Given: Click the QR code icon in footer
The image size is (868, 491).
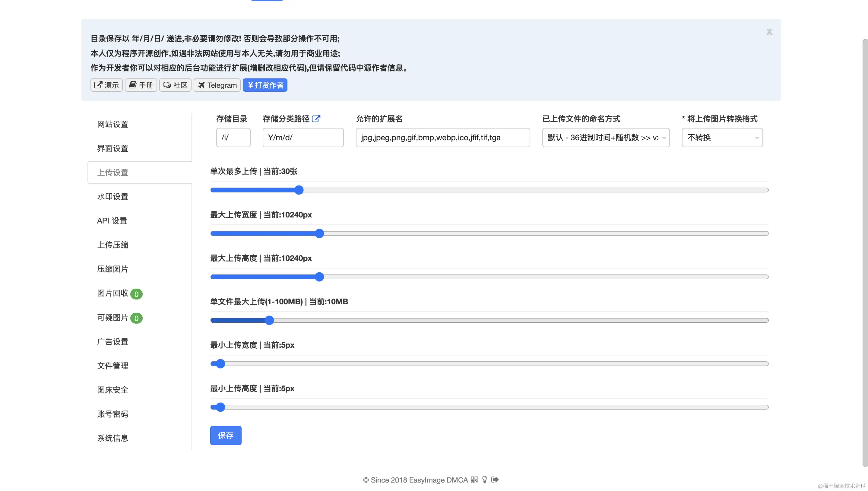Looking at the screenshot, I should pos(474,480).
